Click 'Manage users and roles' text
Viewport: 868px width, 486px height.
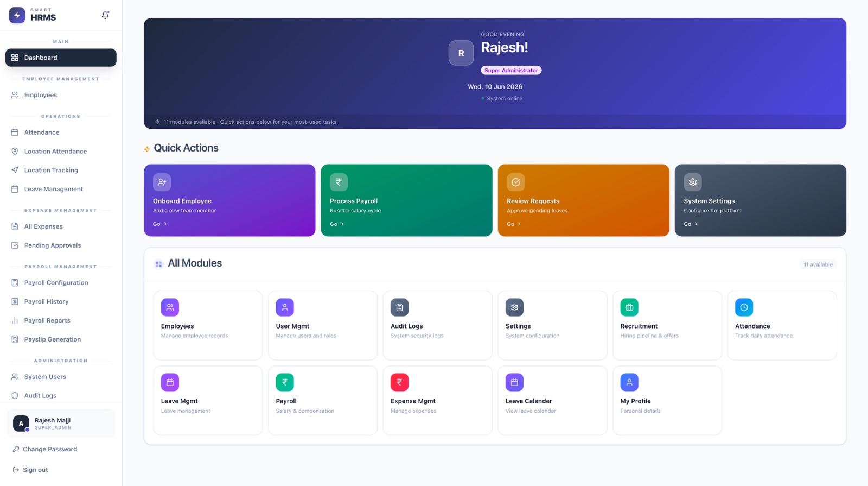306,336
